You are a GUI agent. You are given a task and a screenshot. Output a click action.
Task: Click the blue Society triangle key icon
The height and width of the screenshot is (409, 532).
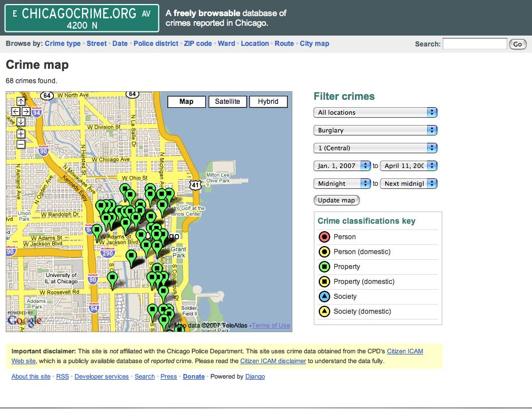point(324,297)
